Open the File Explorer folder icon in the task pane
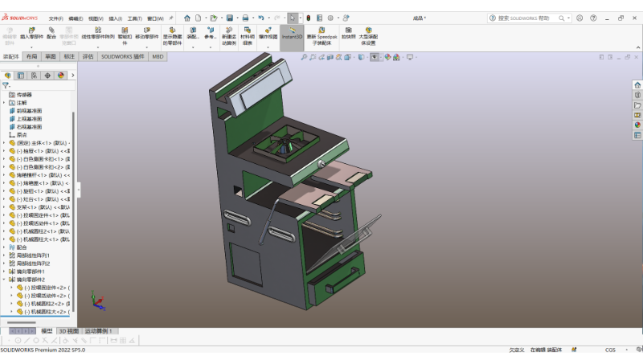This screenshot has height=364, width=643. (637, 105)
